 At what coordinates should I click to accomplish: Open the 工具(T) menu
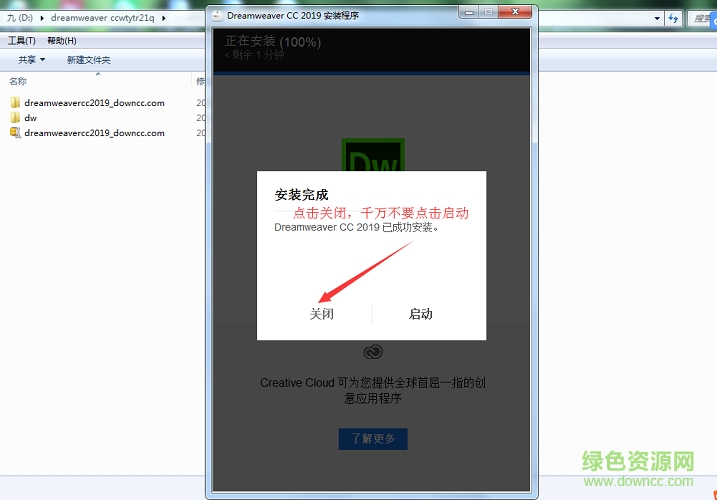[x=21, y=40]
